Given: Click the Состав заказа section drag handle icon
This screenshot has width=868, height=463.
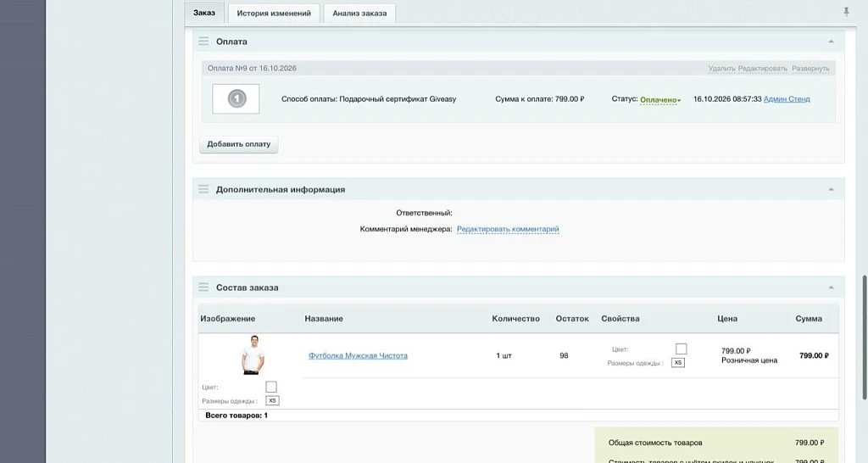Looking at the screenshot, I should (203, 287).
